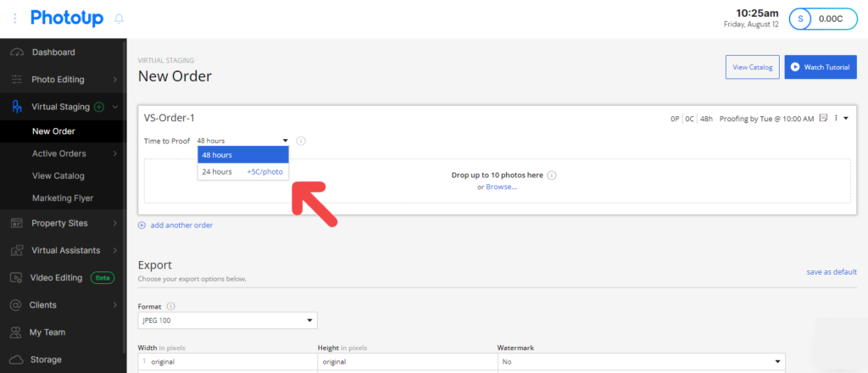Expand the Photo Editing submenu chevron
Image resolution: width=868 pixels, height=373 pixels.
pos(115,80)
